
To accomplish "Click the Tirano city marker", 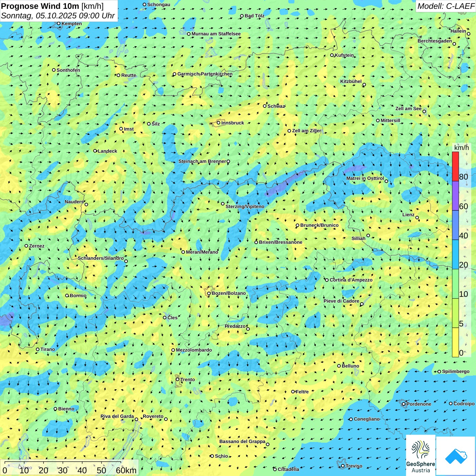I will point(38,349).
